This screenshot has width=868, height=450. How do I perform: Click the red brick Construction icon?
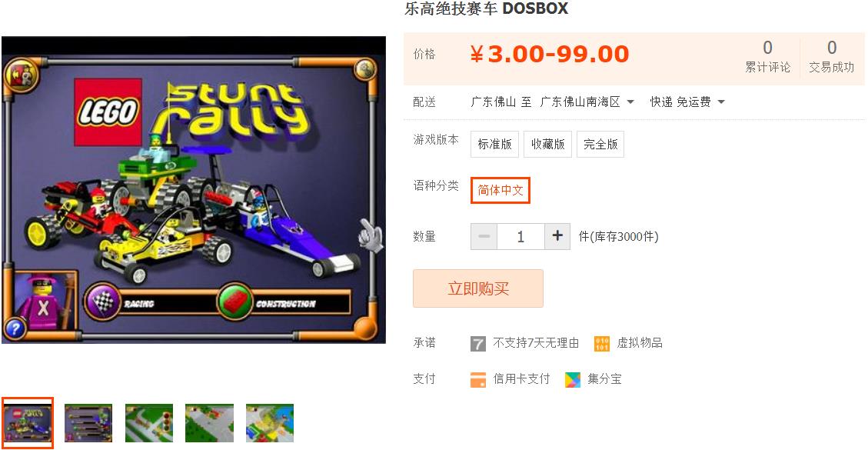pyautogui.click(x=234, y=302)
